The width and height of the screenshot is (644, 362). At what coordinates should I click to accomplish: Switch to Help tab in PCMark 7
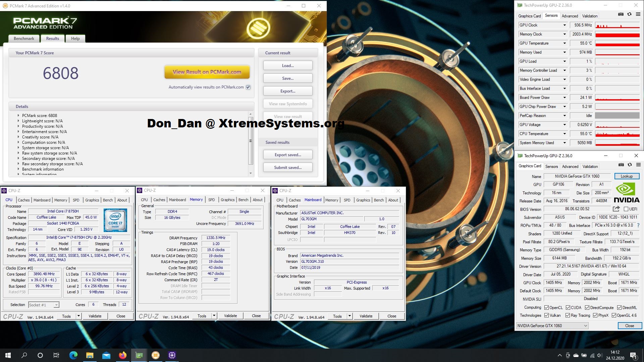(75, 39)
